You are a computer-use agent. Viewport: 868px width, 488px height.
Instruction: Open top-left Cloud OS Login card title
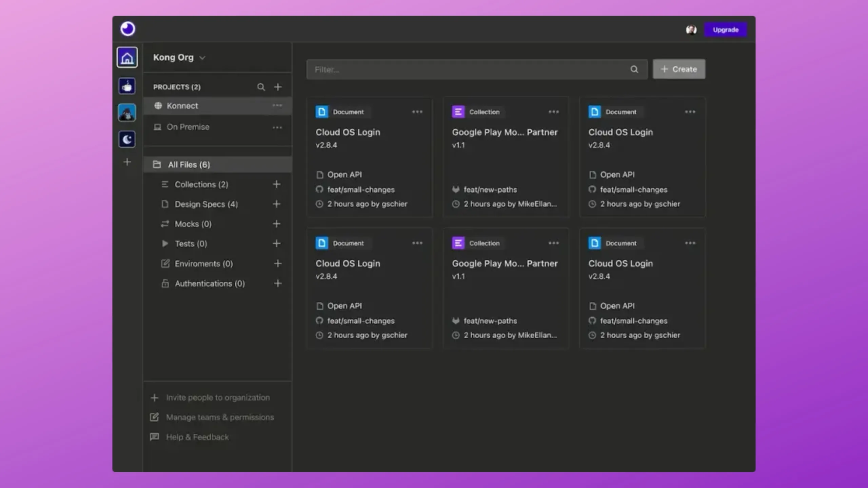coord(348,132)
